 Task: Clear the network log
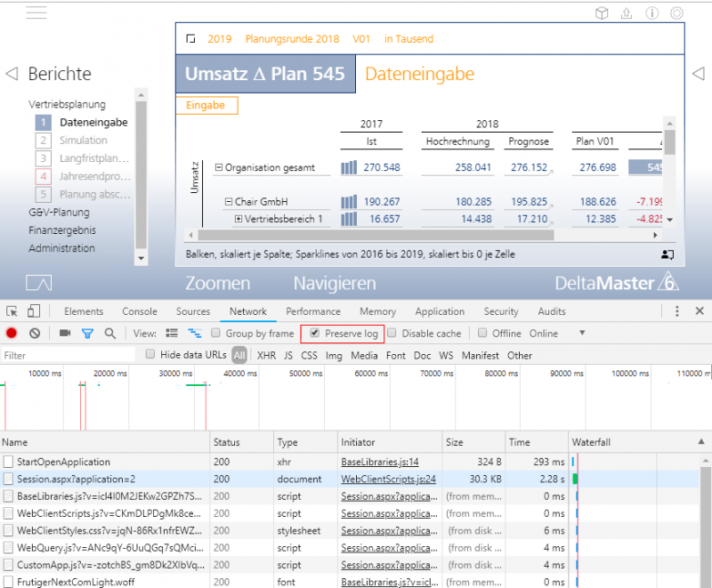[x=35, y=334]
